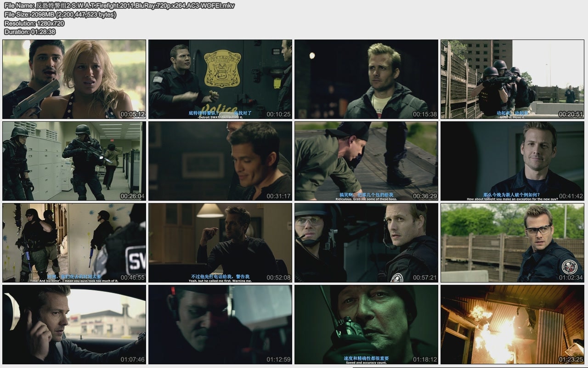The width and height of the screenshot is (588, 368).
Task: Click subtitle 'Move it. Move it.'
Action: 512,117
